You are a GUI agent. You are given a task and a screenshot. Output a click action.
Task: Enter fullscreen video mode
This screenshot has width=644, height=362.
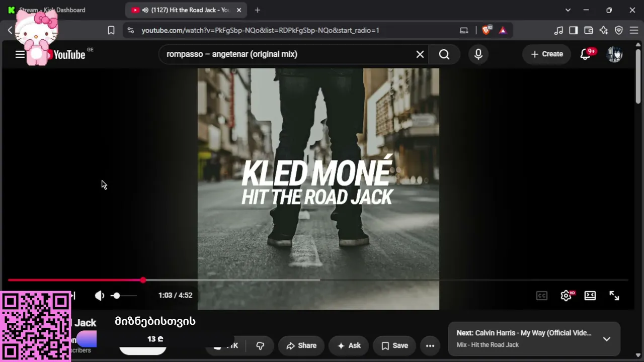[614, 296]
